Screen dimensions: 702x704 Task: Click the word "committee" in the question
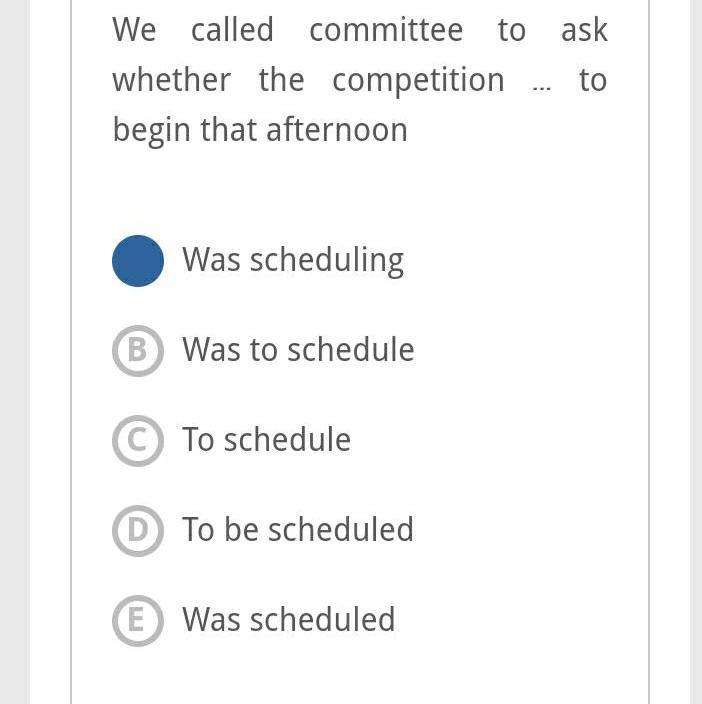tap(386, 31)
